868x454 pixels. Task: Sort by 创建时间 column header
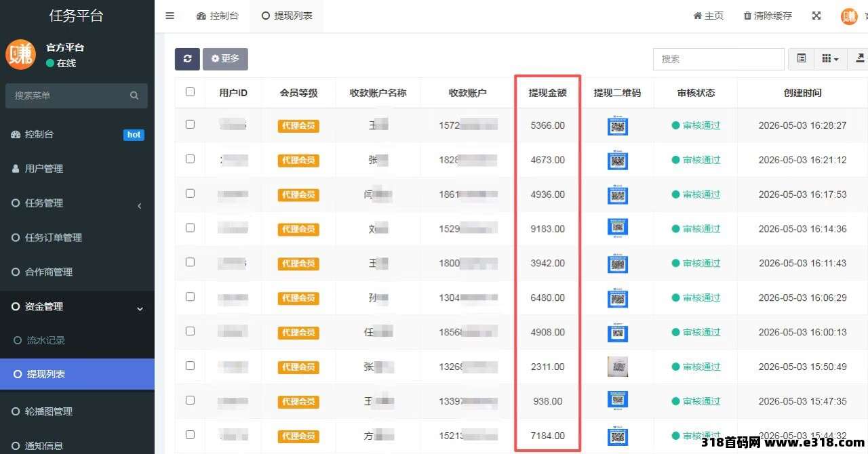pos(803,93)
